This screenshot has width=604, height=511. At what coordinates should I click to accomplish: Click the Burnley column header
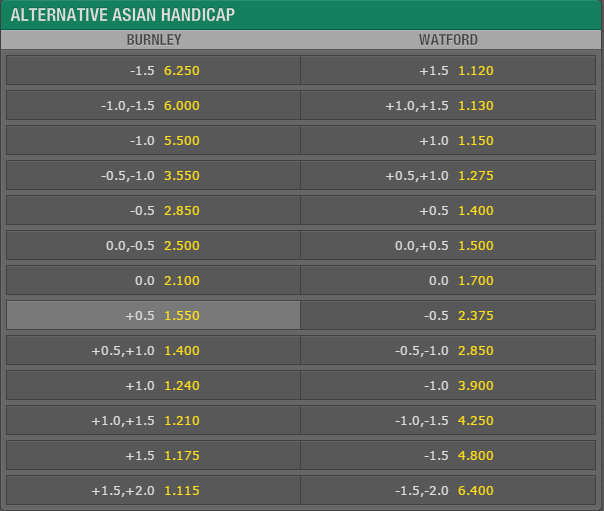tap(154, 40)
